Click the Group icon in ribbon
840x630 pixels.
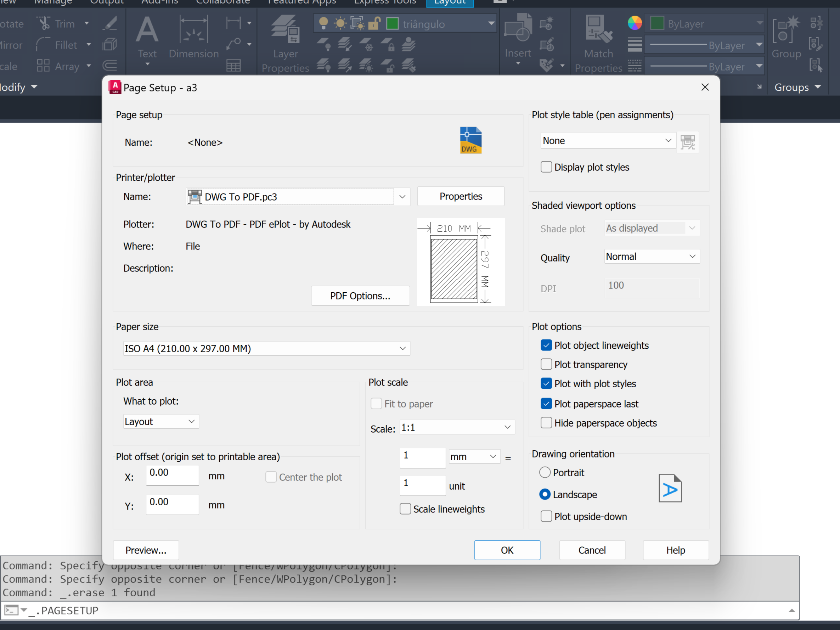pyautogui.click(x=786, y=30)
